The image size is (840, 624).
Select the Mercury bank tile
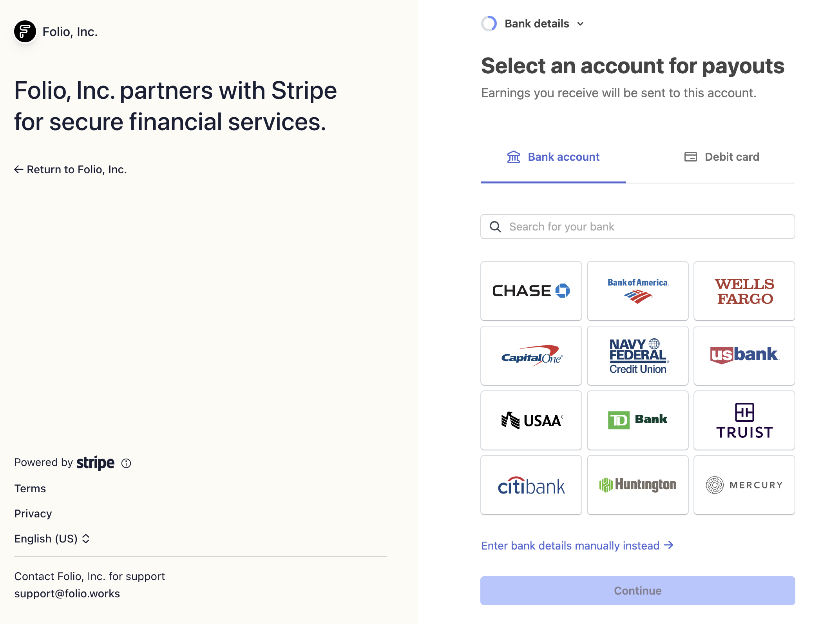point(744,485)
